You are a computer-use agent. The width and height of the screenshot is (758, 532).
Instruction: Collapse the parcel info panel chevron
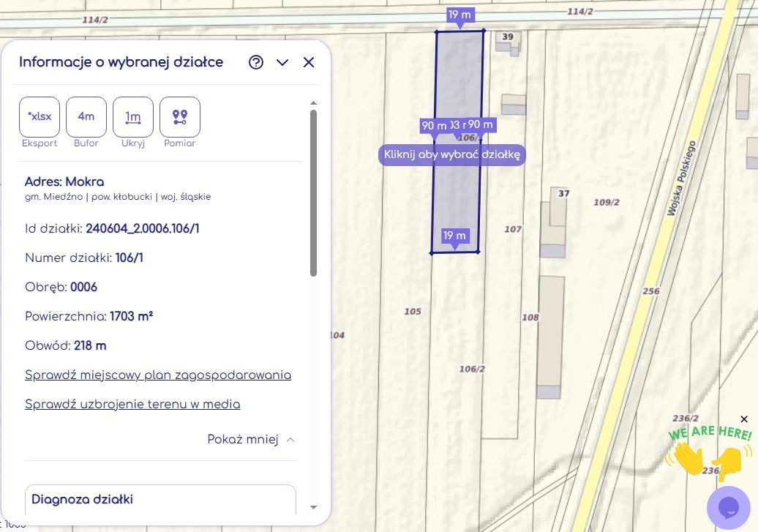click(282, 62)
